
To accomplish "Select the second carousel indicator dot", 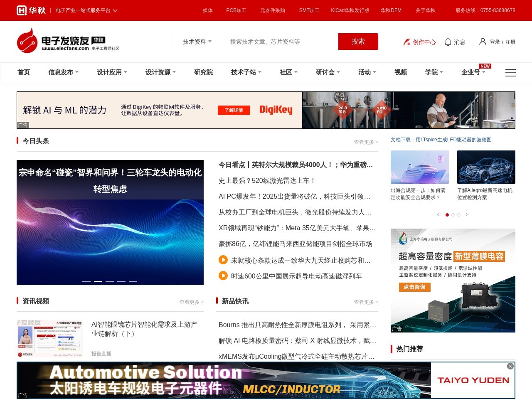I will 453,215.
